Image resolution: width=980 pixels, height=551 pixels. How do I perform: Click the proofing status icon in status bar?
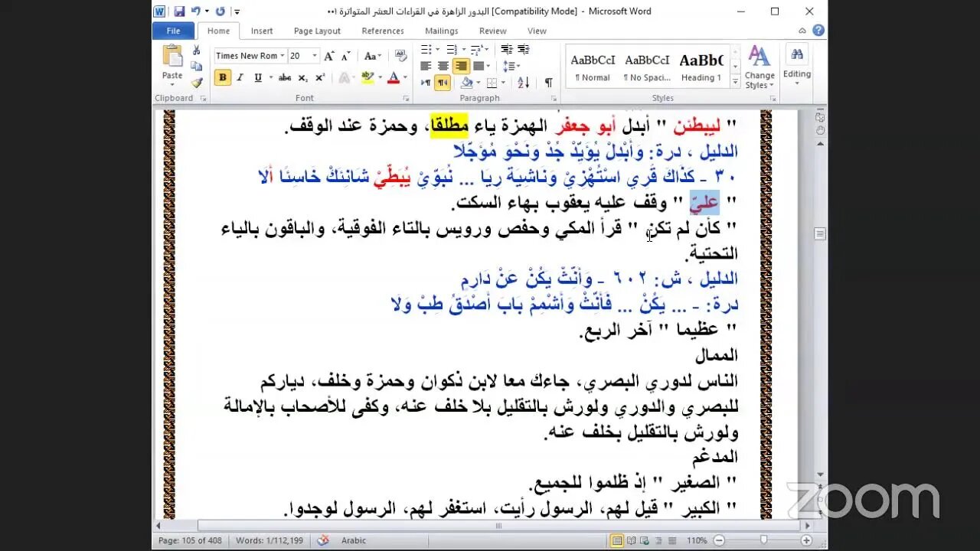pos(324,540)
